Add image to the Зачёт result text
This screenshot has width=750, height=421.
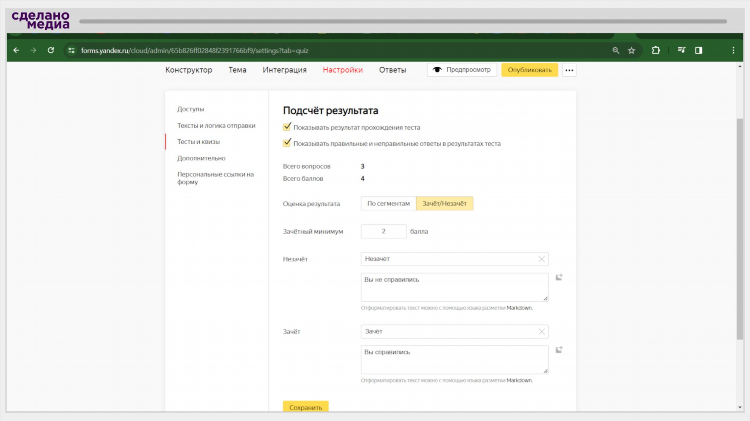coord(559,350)
